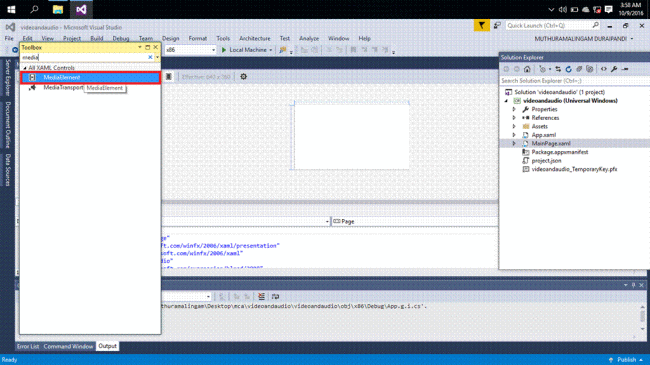Expand the Properties node
This screenshot has height=365, width=650.
(514, 110)
